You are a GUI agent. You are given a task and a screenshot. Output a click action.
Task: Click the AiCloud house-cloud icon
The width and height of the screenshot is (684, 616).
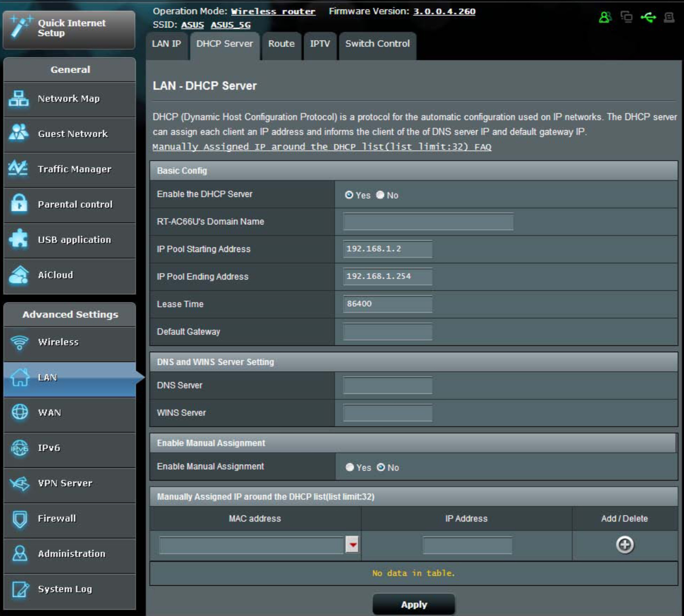[x=19, y=275]
